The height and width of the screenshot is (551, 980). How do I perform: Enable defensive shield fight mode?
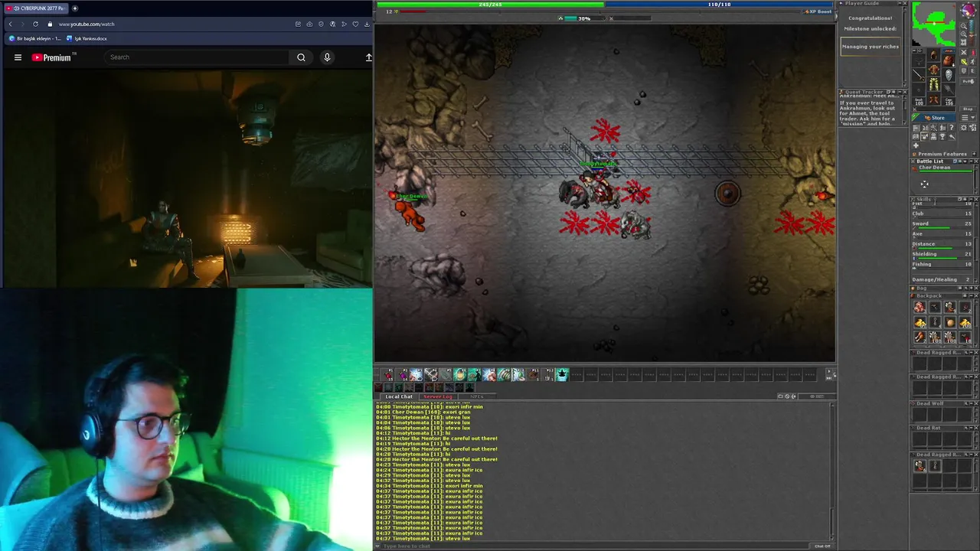pyautogui.click(x=964, y=71)
